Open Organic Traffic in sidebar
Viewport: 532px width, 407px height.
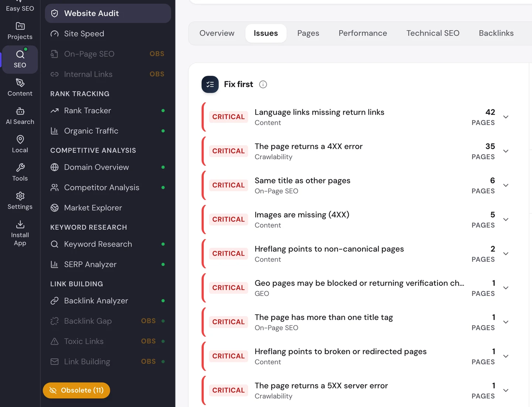point(108,131)
